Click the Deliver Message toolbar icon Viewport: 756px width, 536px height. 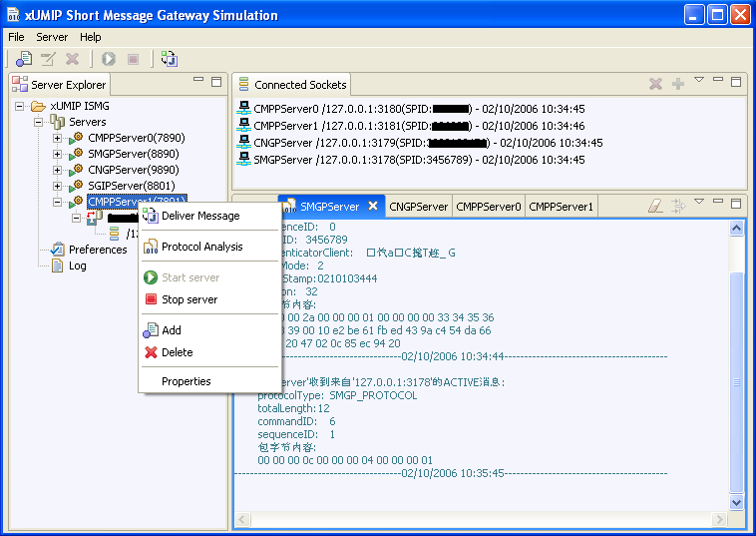tap(170, 59)
